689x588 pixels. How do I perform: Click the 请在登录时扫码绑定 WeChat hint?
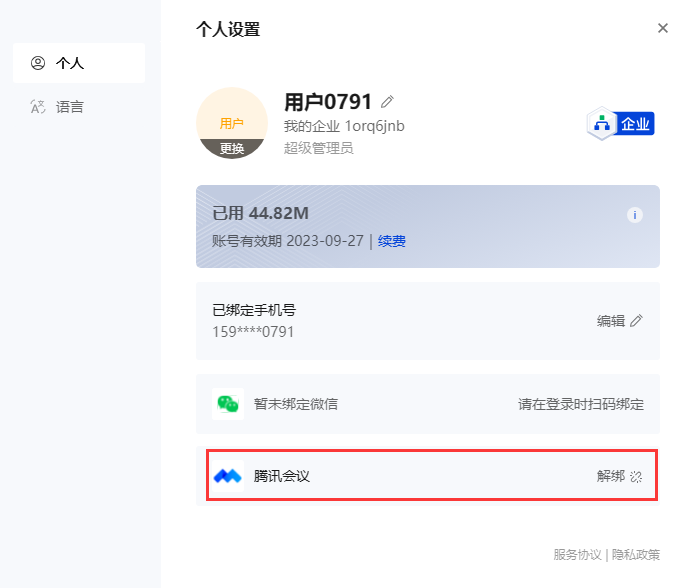pos(580,404)
